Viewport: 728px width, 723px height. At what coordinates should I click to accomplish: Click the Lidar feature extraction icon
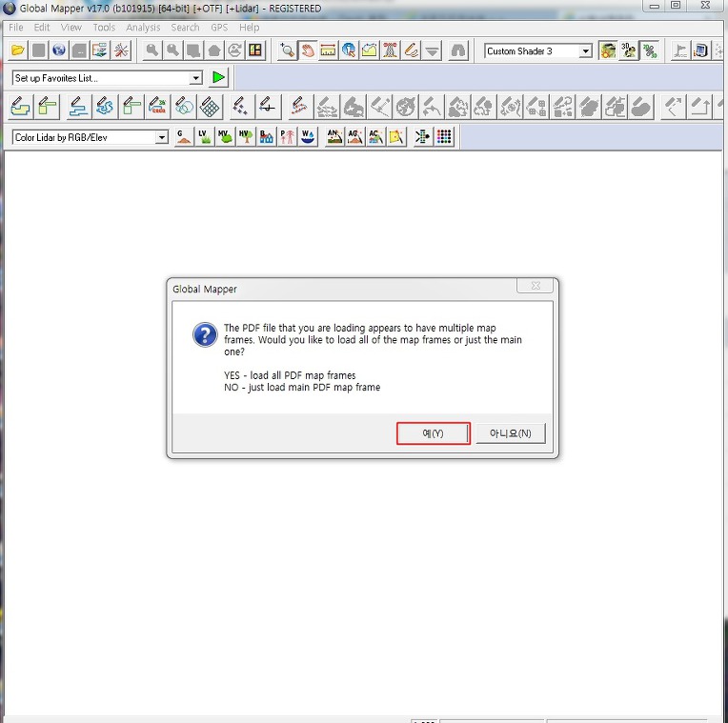(x=396, y=137)
